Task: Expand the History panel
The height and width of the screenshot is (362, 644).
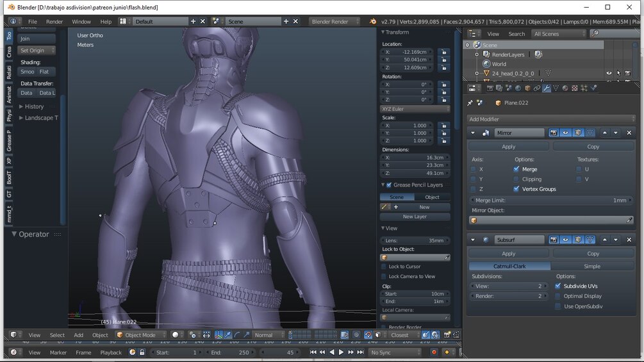Action: point(34,106)
